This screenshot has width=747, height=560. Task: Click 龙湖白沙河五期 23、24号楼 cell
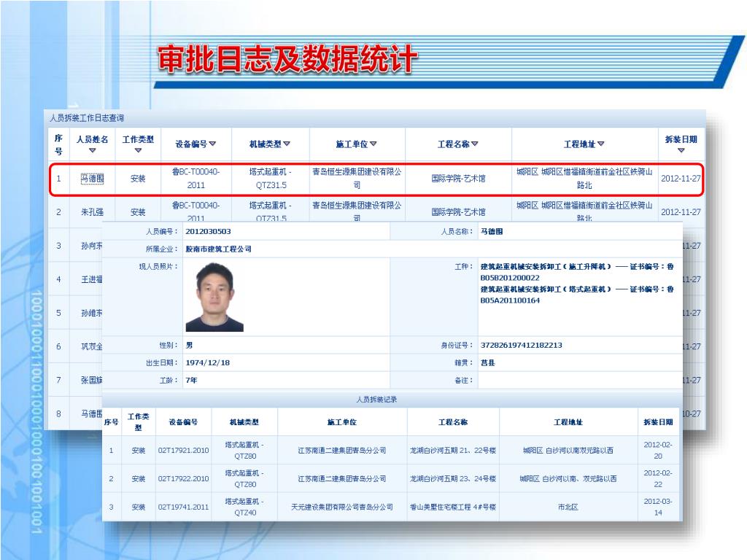(453, 478)
